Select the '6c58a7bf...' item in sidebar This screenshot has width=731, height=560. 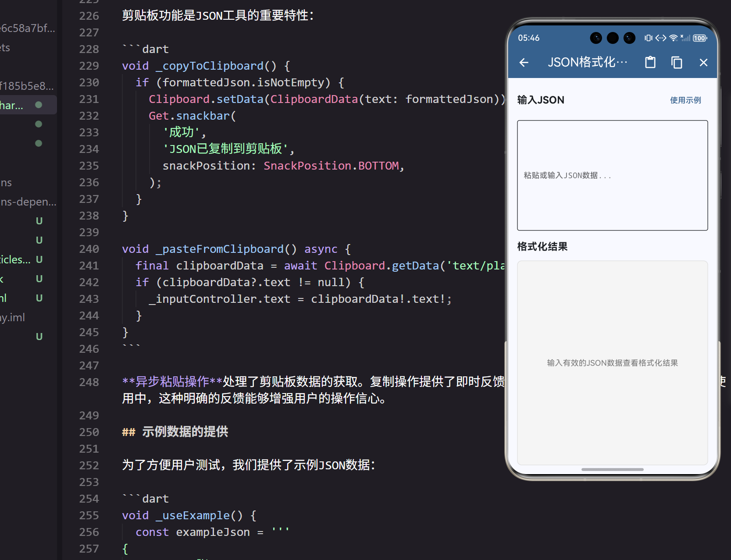pos(27,28)
